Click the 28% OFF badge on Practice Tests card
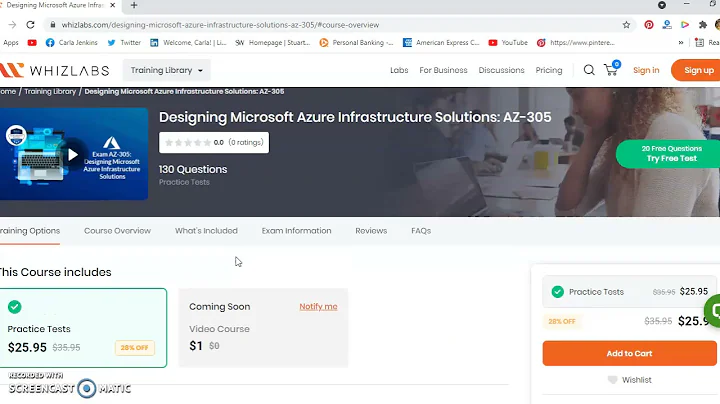 [x=135, y=348]
